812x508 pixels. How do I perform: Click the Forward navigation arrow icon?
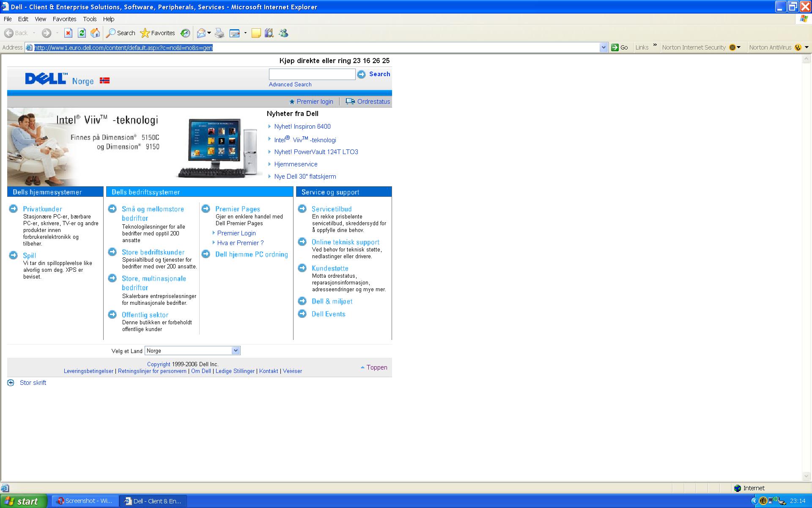47,33
